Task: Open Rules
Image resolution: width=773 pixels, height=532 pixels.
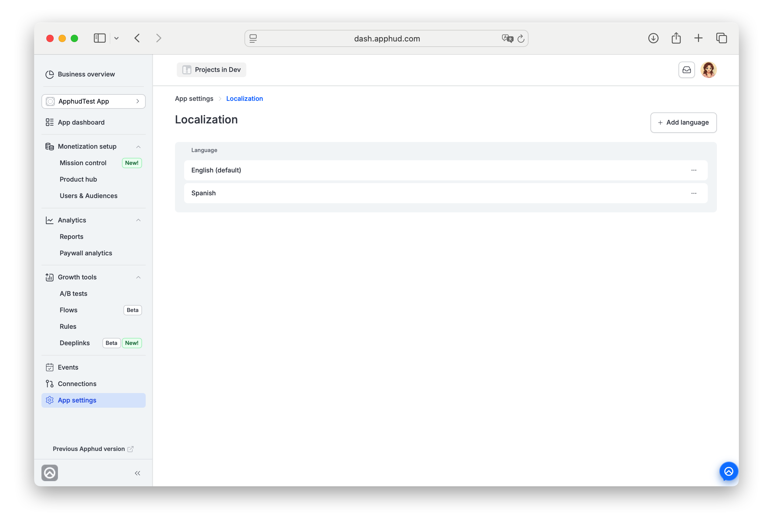Action: click(x=68, y=327)
